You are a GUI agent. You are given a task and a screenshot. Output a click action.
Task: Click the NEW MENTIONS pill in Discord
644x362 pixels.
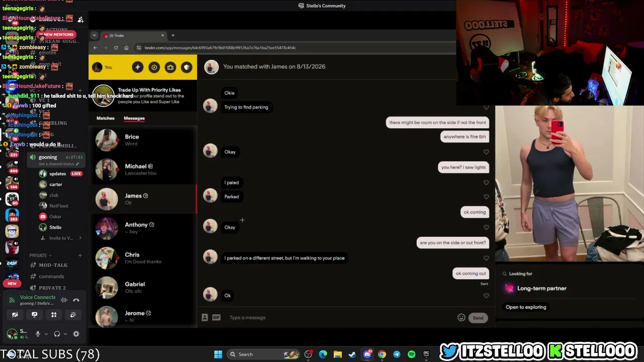pyautogui.click(x=56, y=34)
